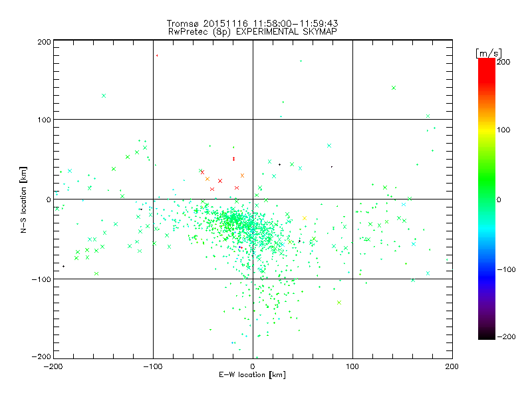Image resolution: width=532 pixels, height=399 pixels.
Task: Click the plot title line "Tromsø 20151116 11:58:00-11:59:43"
Action: pos(252,23)
